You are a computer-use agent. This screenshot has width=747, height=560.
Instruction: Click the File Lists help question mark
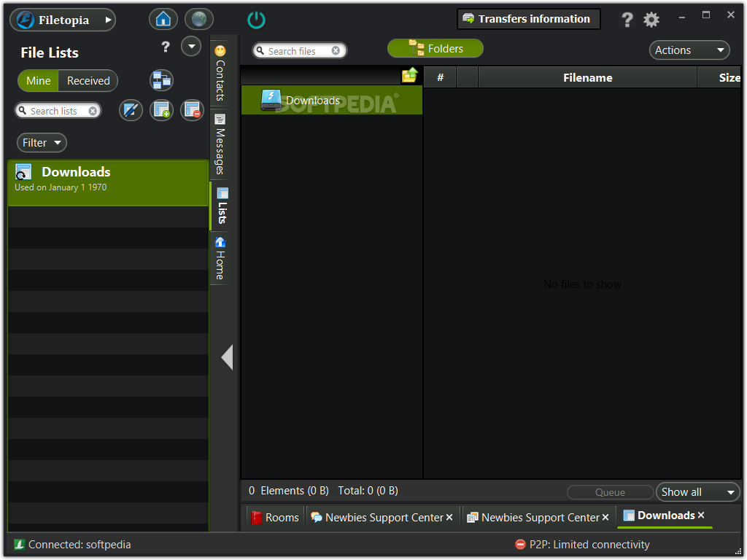coord(166,47)
